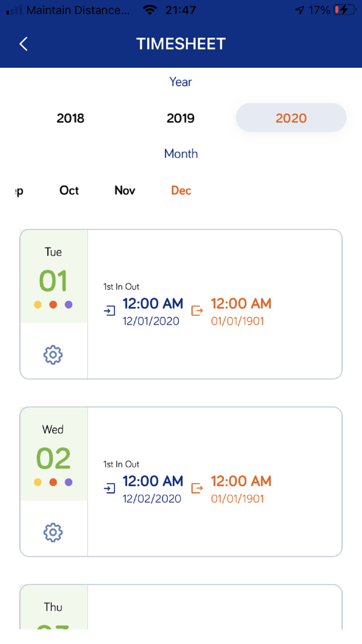The width and height of the screenshot is (362, 644).
Task: Tap the clock-out icon on Wednesday entry
Action: pos(197,488)
